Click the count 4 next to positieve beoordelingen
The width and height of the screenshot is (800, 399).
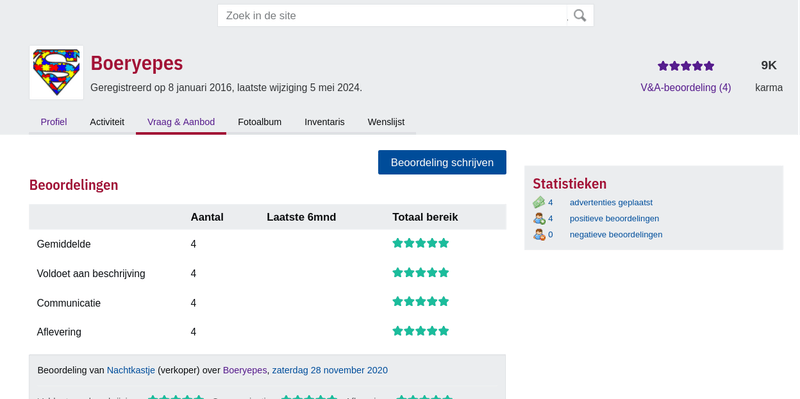551,218
